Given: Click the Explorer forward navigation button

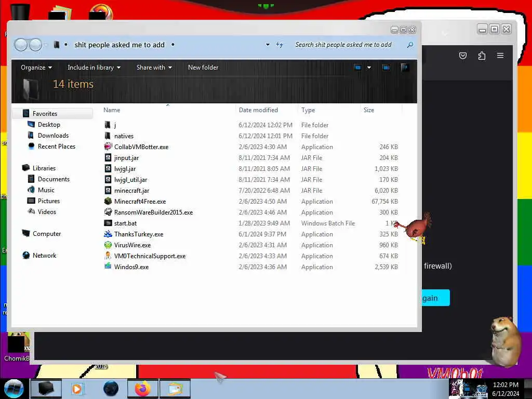Looking at the screenshot, I should [35, 45].
